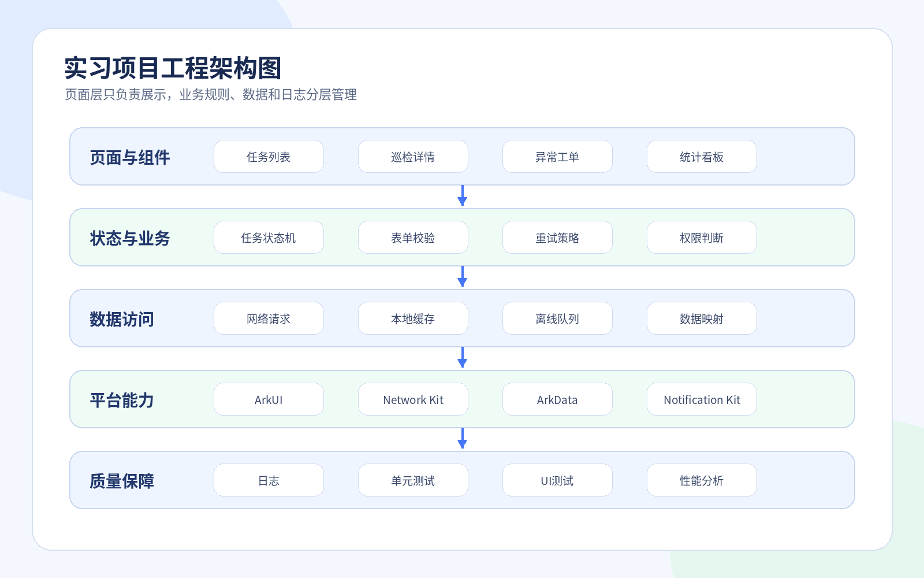Click the 任务状态机 box

269,238
